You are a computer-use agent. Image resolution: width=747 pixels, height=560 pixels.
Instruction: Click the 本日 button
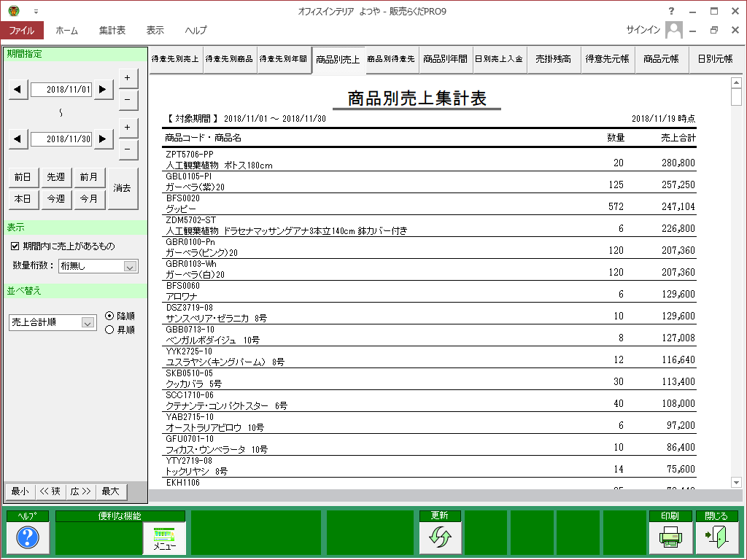tap(23, 199)
